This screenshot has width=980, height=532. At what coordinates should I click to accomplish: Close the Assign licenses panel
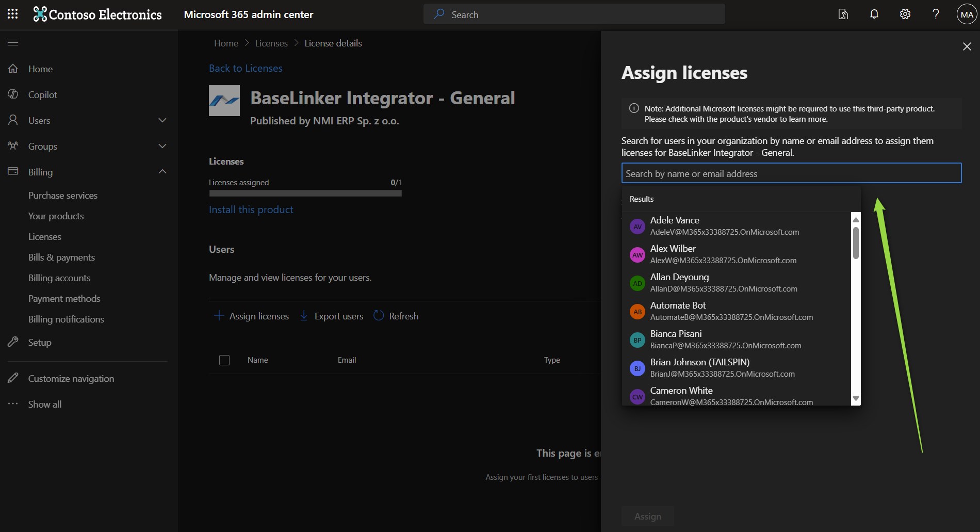coord(967,46)
